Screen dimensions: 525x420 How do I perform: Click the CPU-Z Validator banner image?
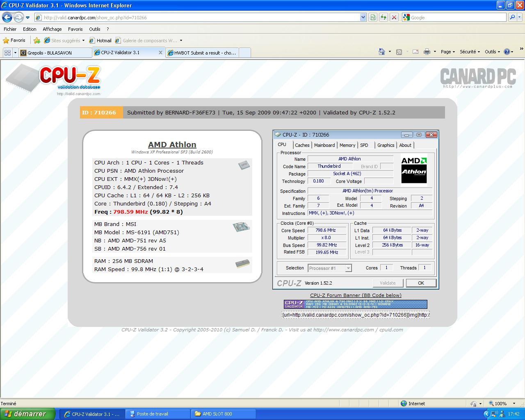(x=356, y=304)
